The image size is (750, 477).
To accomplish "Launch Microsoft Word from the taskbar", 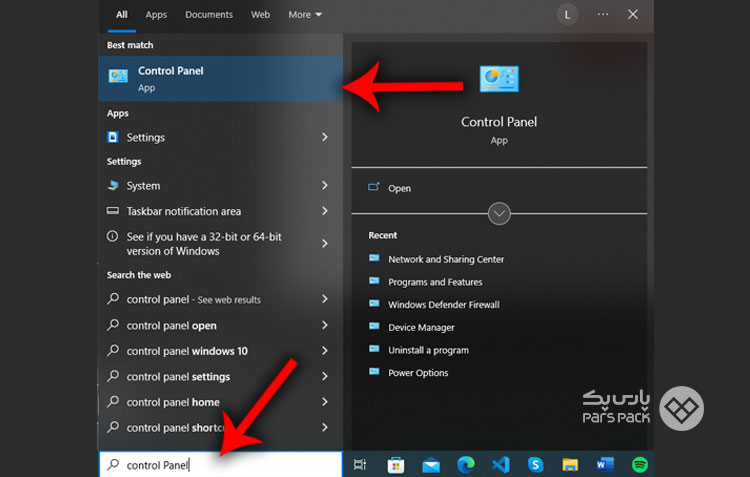I will (x=605, y=465).
